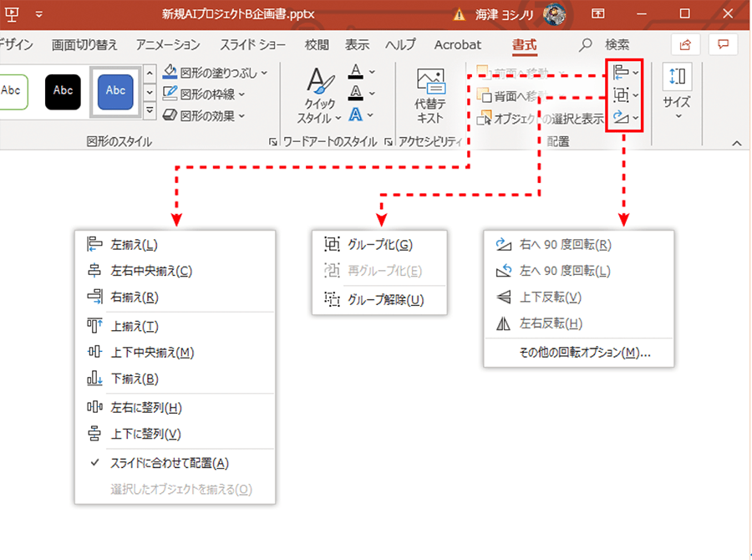Click start-from-beginning slideshow icon in title bar

pos(12,14)
